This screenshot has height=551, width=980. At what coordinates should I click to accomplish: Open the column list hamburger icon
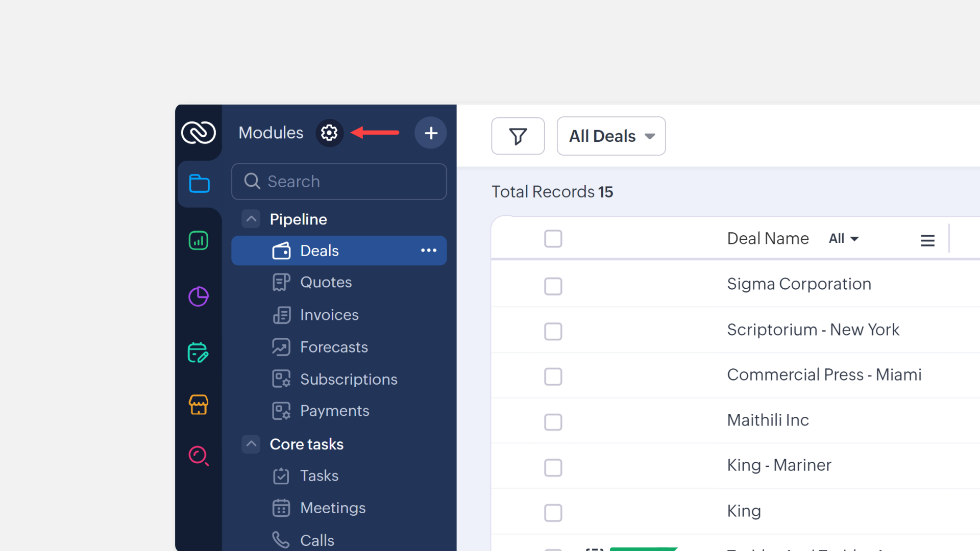pyautogui.click(x=927, y=240)
